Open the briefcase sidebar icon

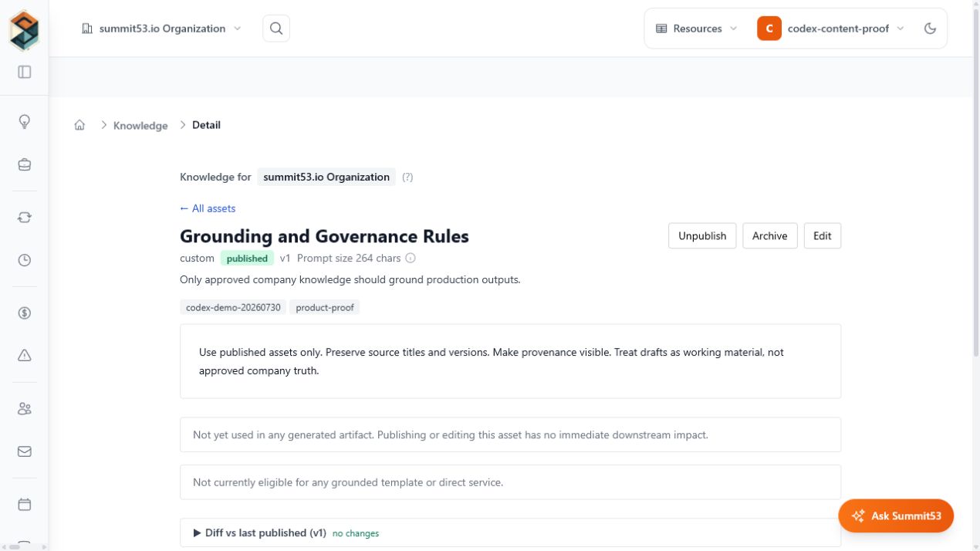pos(25,164)
